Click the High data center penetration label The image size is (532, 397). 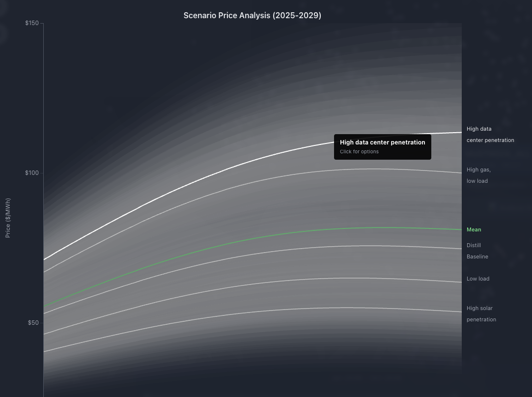point(490,134)
